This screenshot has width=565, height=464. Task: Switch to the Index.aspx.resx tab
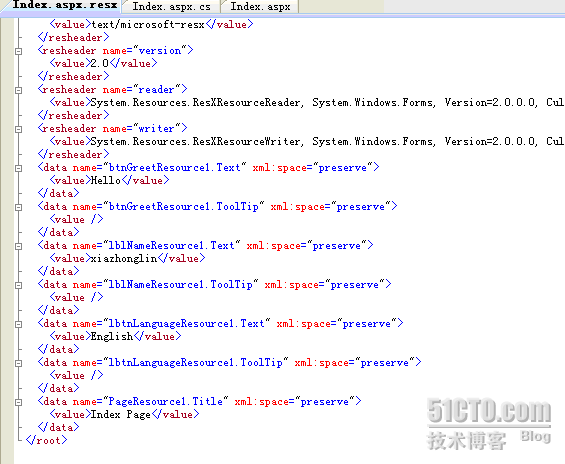pos(65,5)
